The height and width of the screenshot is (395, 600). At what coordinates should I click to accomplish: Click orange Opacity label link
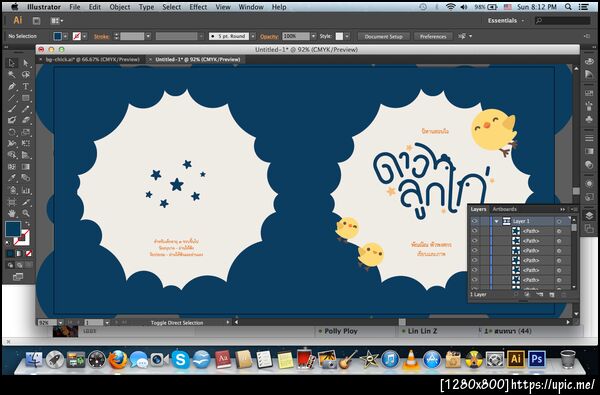tap(269, 37)
